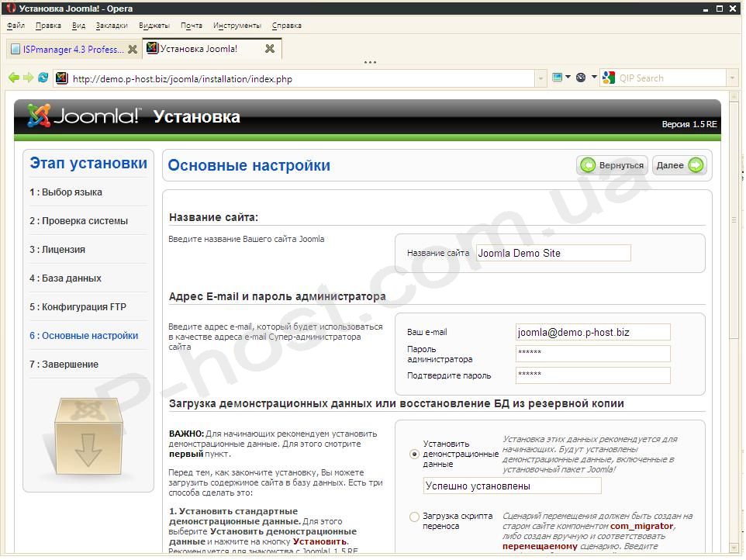Open the globe icon dropdown arrow
Image resolution: width=746 pixels, height=560 pixels.
pos(594,77)
